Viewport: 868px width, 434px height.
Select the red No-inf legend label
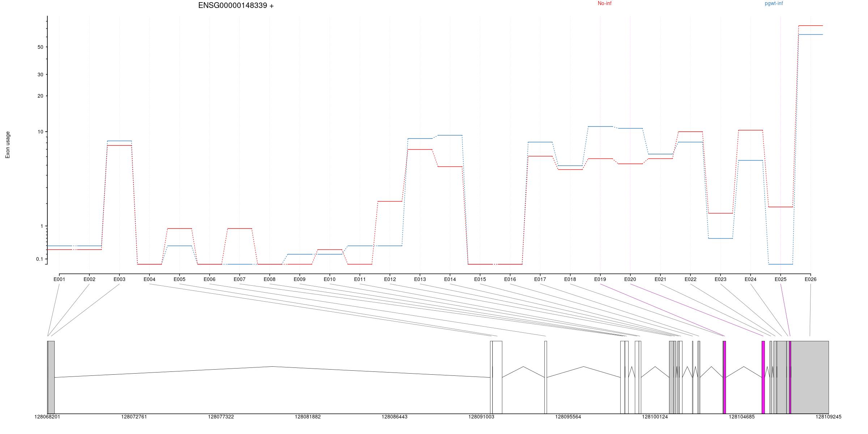click(604, 3)
